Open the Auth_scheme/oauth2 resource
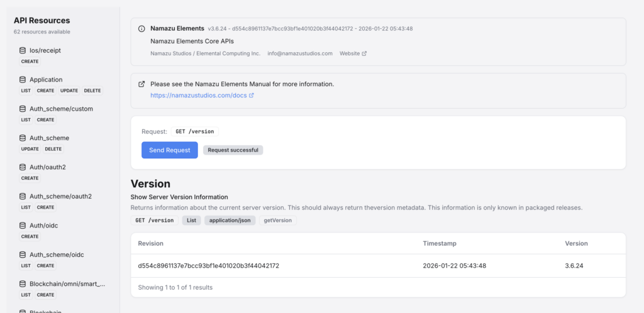 [60, 196]
